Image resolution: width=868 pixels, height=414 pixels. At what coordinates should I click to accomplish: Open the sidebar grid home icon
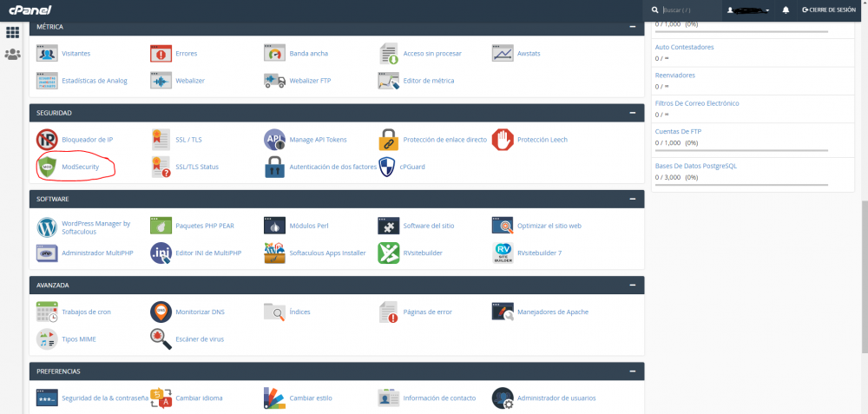[12, 32]
